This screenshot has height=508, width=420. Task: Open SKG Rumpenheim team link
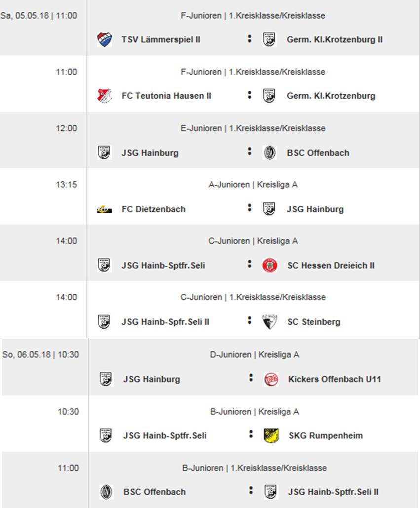pos(325,436)
